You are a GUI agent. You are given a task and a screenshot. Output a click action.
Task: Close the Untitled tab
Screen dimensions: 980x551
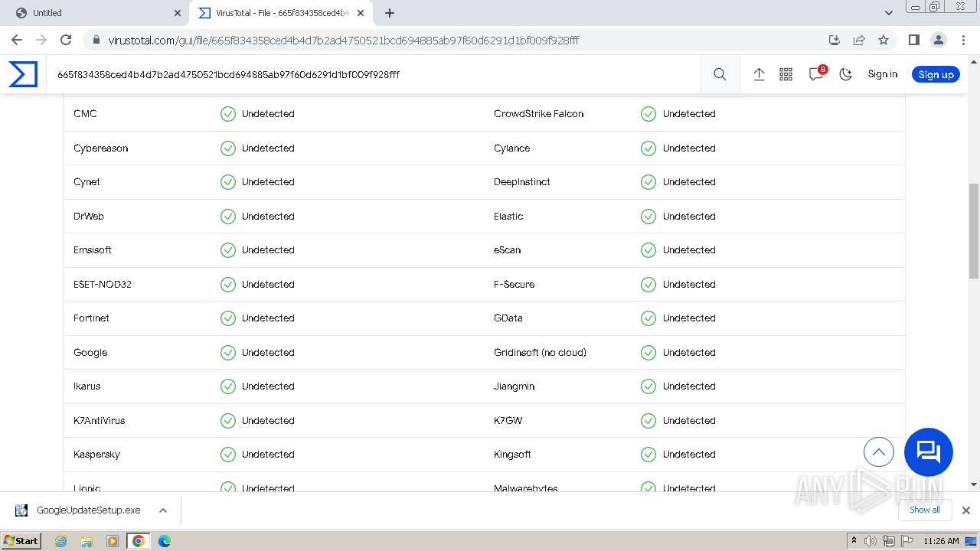[178, 13]
